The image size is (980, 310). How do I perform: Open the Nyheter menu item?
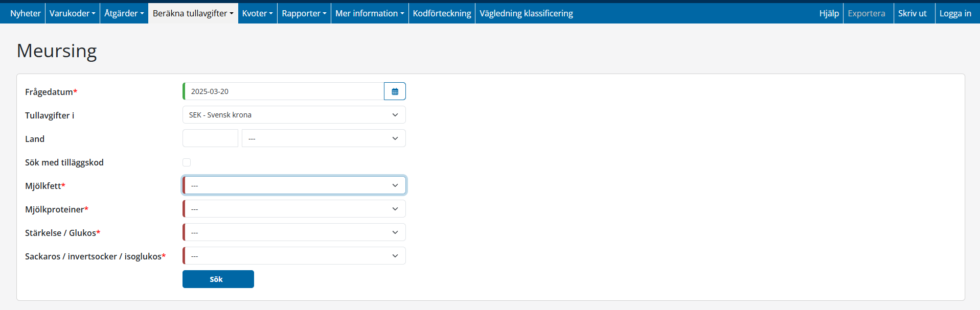25,13
